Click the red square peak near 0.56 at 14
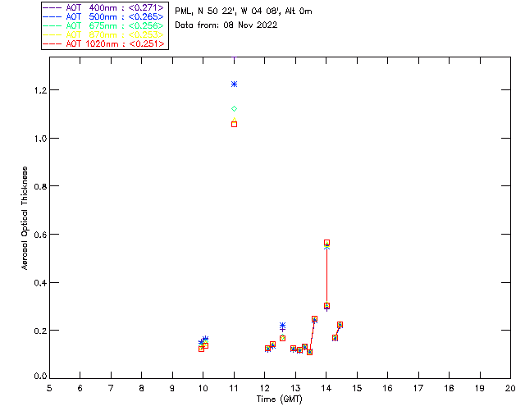This screenshot has height=420, width=525. [x=326, y=243]
